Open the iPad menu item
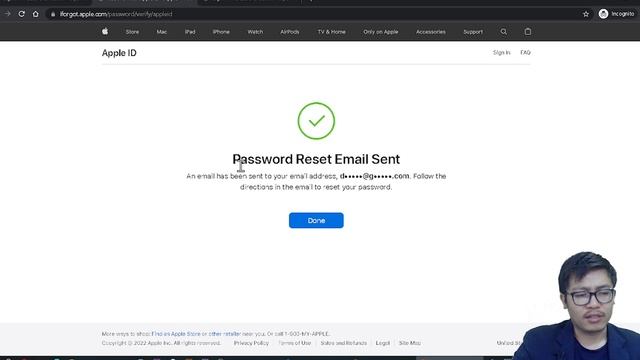The width and height of the screenshot is (640, 360). coord(190,32)
